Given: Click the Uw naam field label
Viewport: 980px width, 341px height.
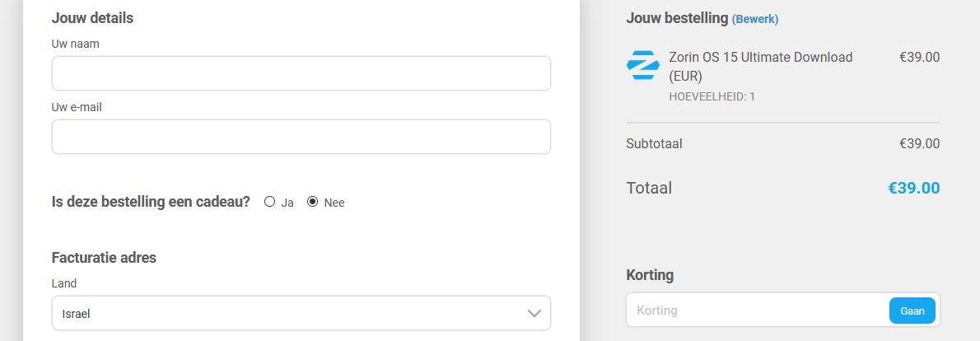Looking at the screenshot, I should coord(76,44).
